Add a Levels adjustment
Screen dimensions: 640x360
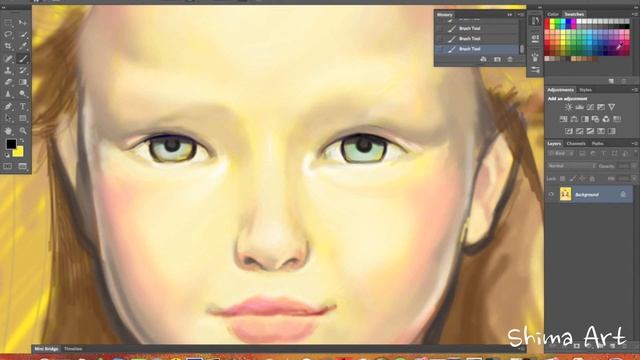click(x=580, y=107)
